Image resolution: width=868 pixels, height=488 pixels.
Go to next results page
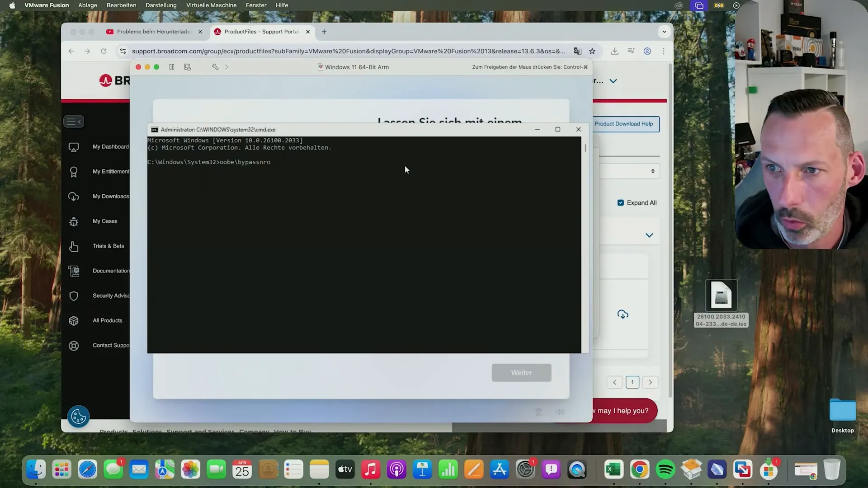[651, 382]
